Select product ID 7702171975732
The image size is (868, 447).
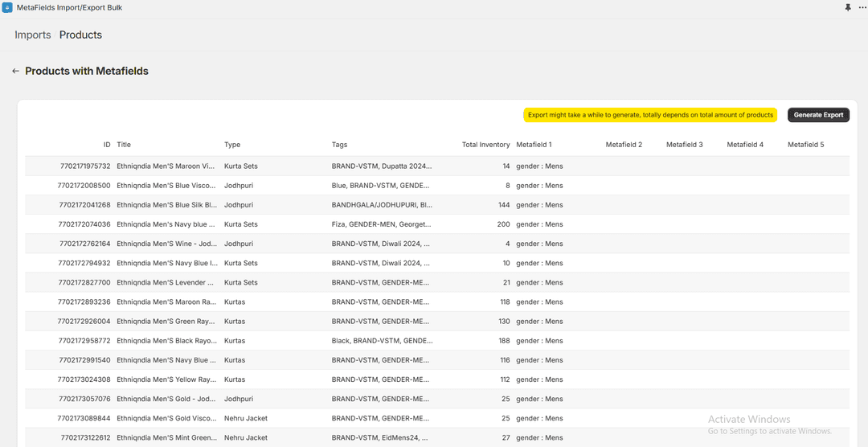pos(85,166)
